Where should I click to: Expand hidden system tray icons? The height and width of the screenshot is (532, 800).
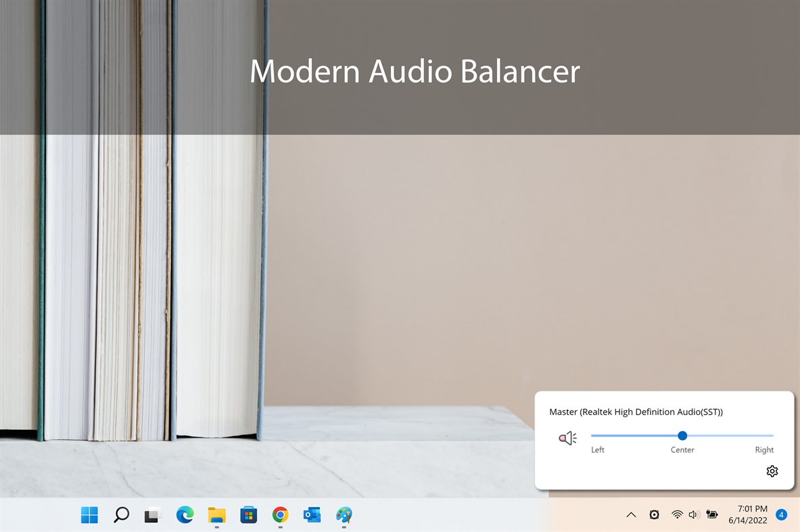click(x=631, y=514)
